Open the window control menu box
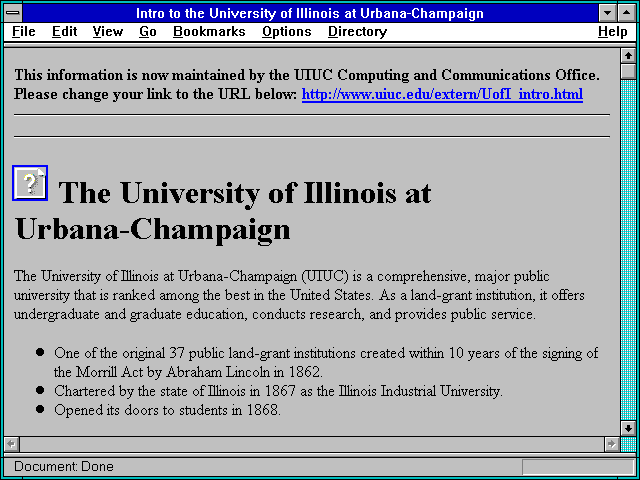 click(13, 13)
